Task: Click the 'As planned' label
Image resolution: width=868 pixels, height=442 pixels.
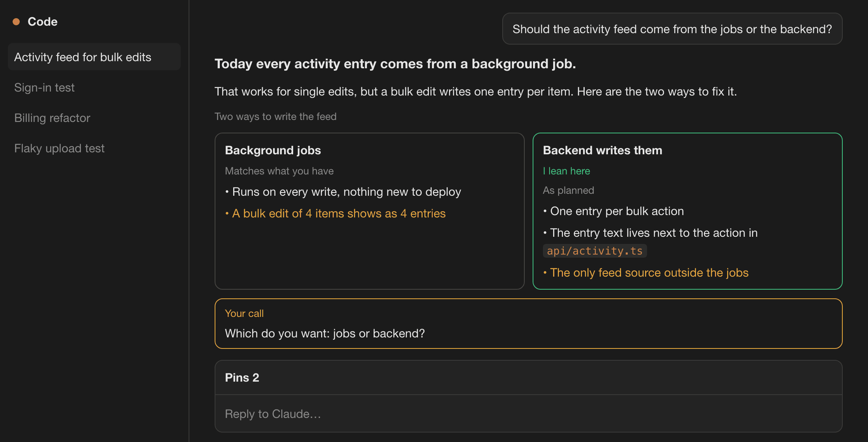Action: pos(568,190)
